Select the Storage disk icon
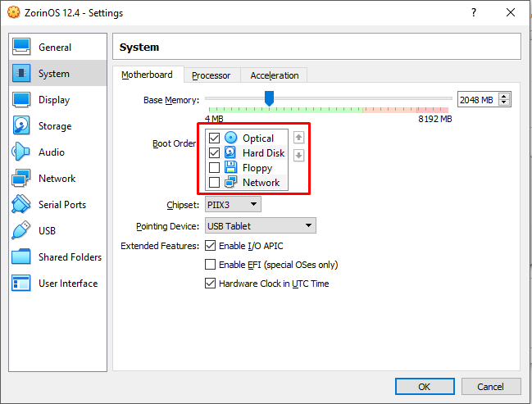Image resolution: width=532 pixels, height=404 pixels. (22, 126)
